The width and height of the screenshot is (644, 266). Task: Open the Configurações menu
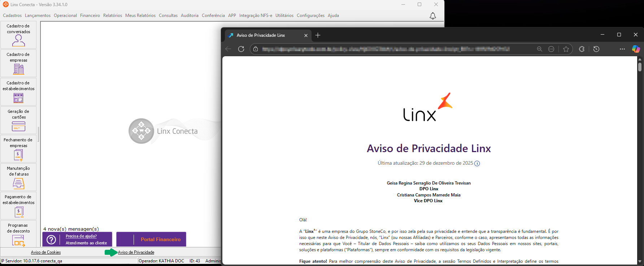pos(310,15)
